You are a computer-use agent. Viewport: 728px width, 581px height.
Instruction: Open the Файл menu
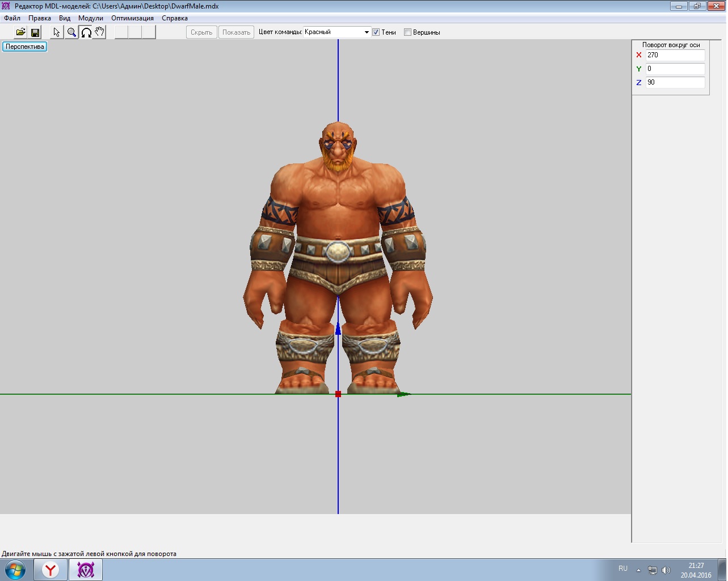(12, 18)
